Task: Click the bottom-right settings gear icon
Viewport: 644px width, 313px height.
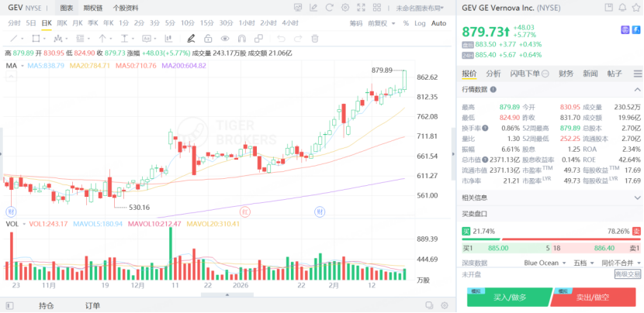Action: coord(444,305)
